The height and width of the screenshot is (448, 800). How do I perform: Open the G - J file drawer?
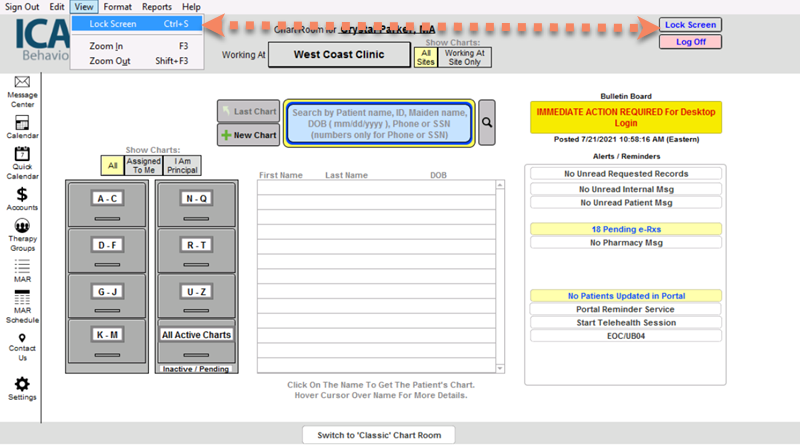pos(107,296)
